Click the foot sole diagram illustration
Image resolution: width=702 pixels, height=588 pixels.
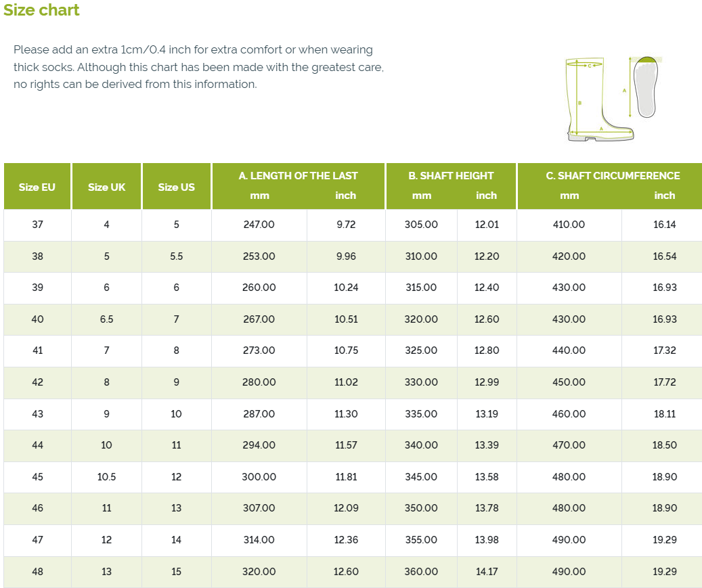point(645,87)
